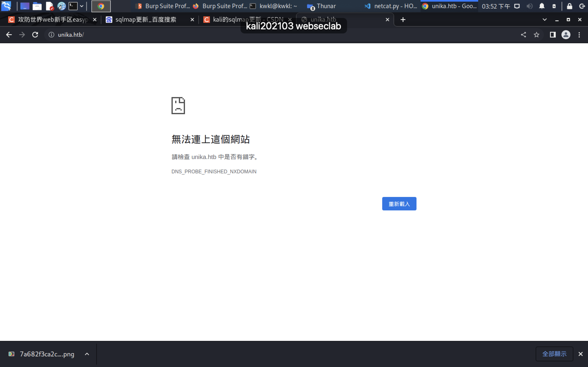
Task: Switch to 攻防世界web新手区 tab
Action: [52, 20]
